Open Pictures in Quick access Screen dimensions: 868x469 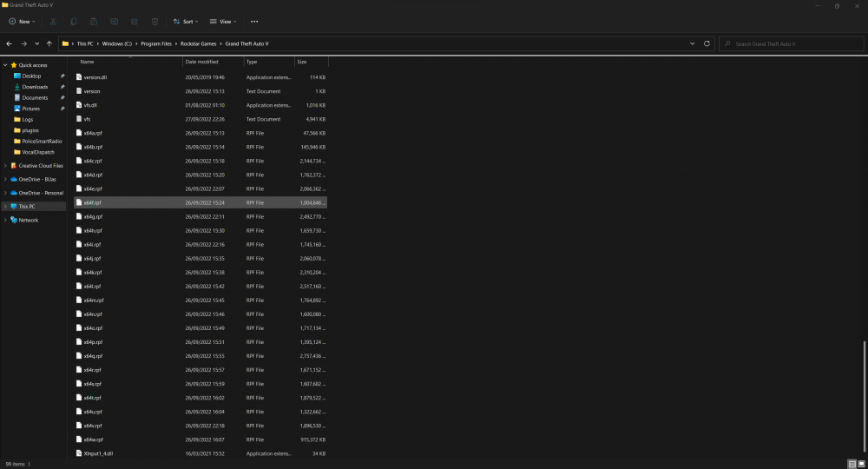tap(31, 109)
